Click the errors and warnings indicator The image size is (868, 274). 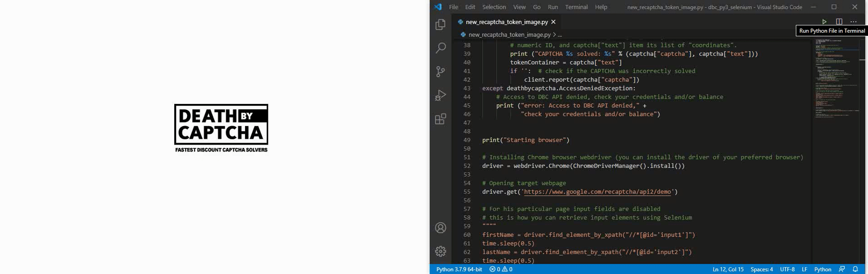pyautogui.click(x=501, y=269)
